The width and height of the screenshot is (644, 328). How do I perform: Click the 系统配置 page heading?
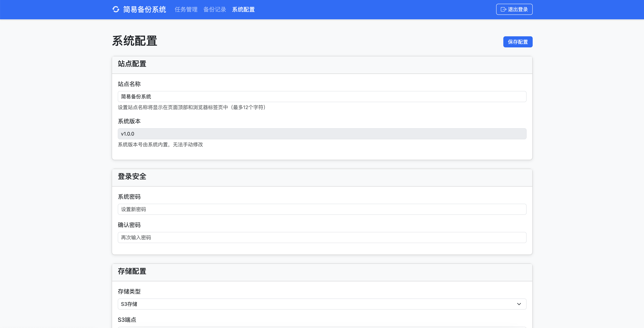point(134,41)
